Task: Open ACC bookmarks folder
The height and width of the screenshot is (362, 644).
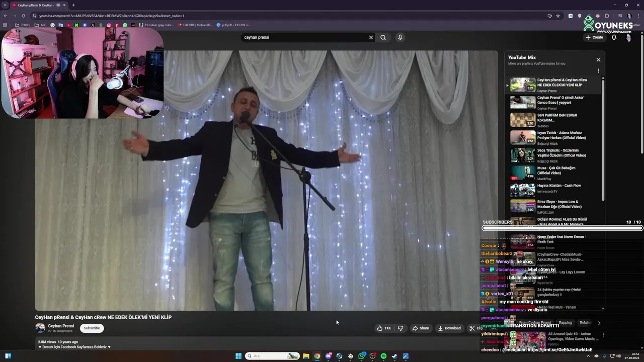Action: (x=40, y=25)
